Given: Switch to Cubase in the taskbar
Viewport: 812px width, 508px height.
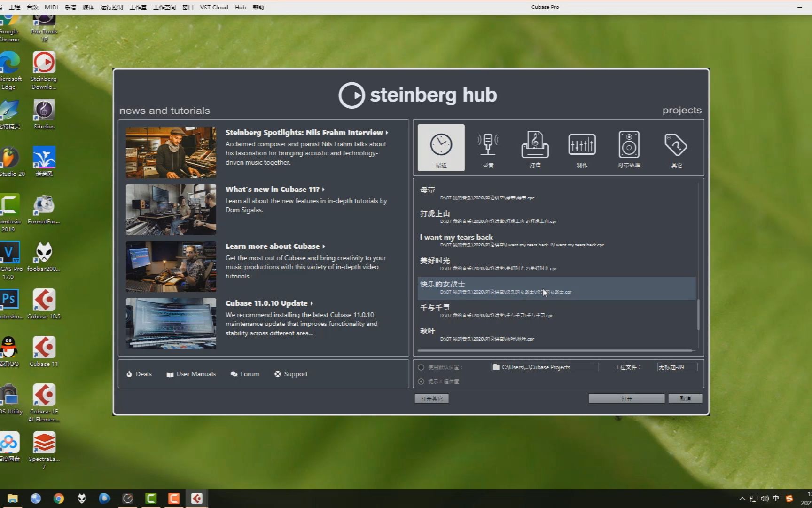Looking at the screenshot, I should [x=197, y=499].
